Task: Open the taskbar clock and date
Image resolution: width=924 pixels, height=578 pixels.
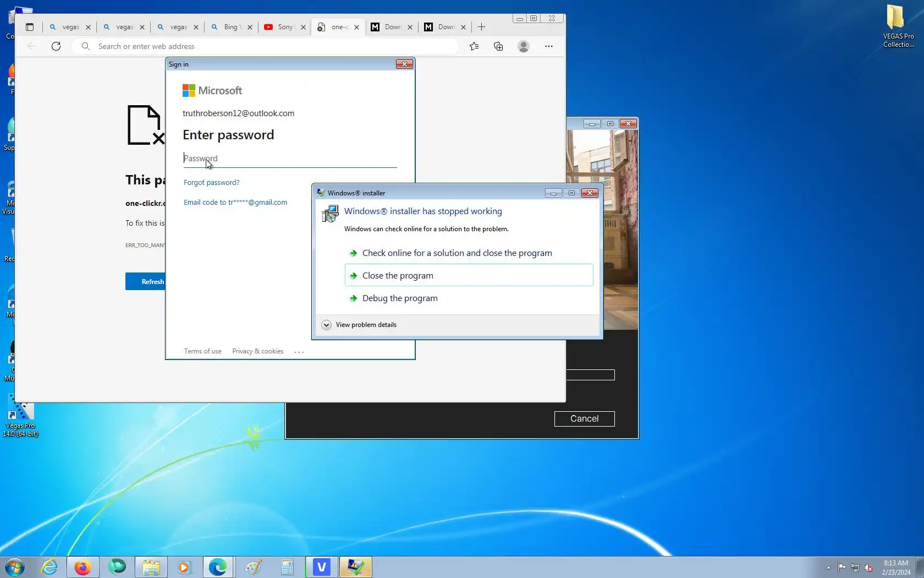Action: (896, 568)
